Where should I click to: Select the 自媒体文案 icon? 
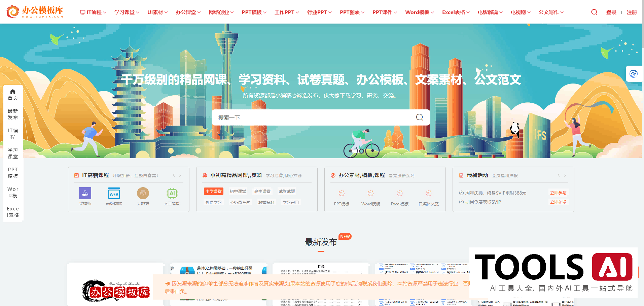pyautogui.click(x=428, y=193)
